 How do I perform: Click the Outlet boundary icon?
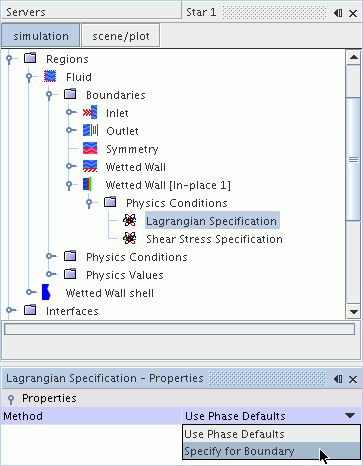tap(90, 131)
